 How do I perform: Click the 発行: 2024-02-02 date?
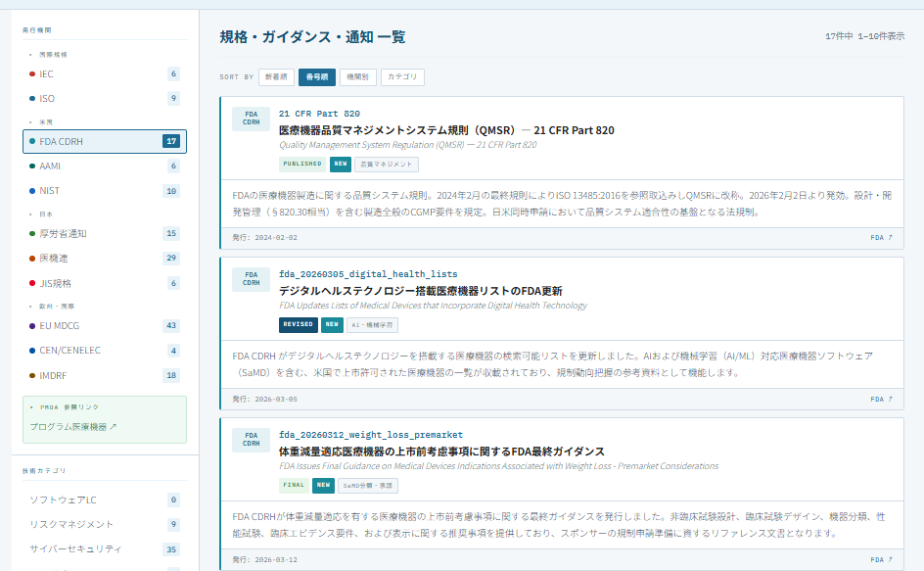[264, 238]
